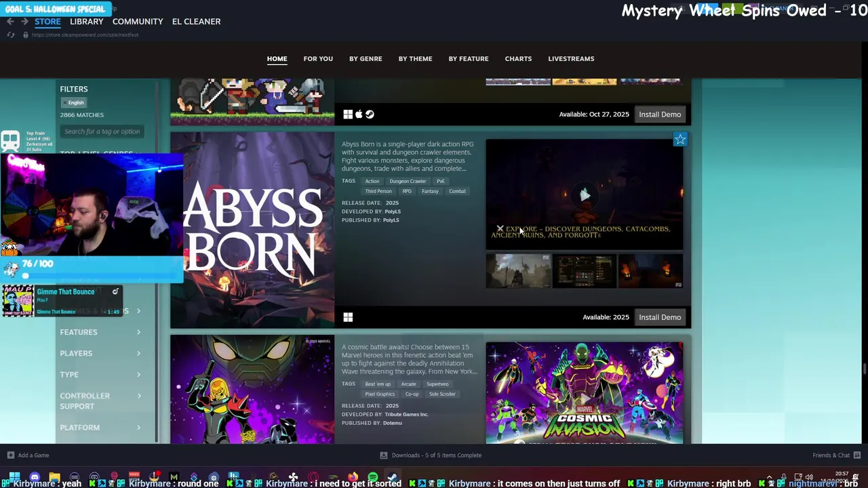Click the Add a Game link

point(33,455)
